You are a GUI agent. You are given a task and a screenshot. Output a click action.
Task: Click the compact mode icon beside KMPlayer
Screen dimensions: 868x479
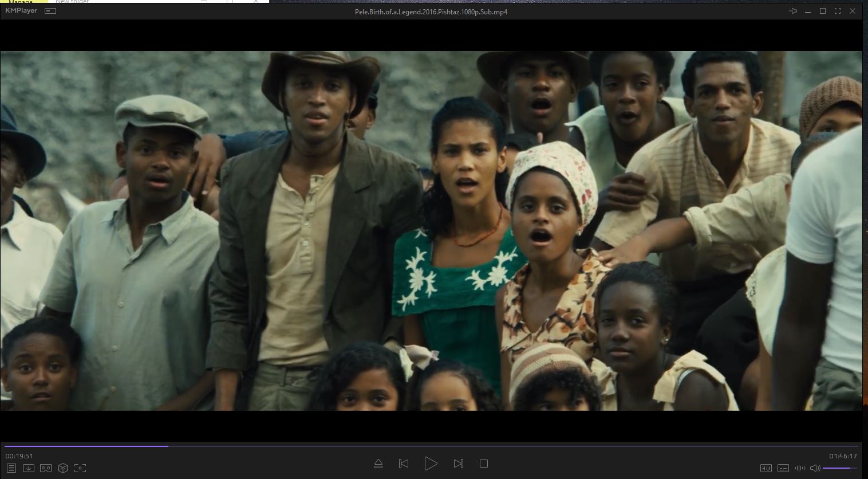tap(50, 11)
